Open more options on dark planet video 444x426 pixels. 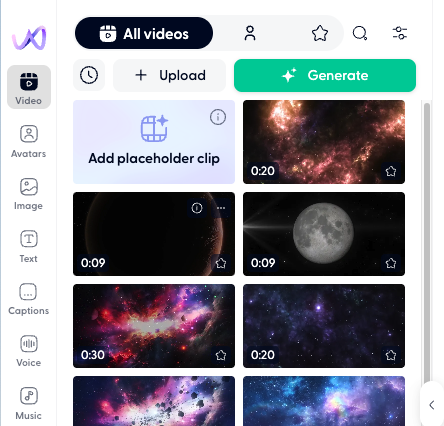221,208
